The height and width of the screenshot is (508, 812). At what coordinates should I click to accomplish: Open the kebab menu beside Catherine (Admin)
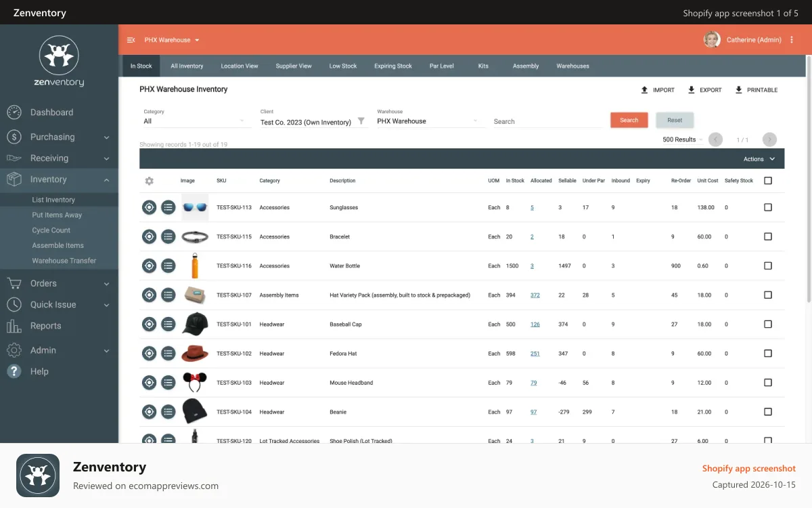click(792, 40)
